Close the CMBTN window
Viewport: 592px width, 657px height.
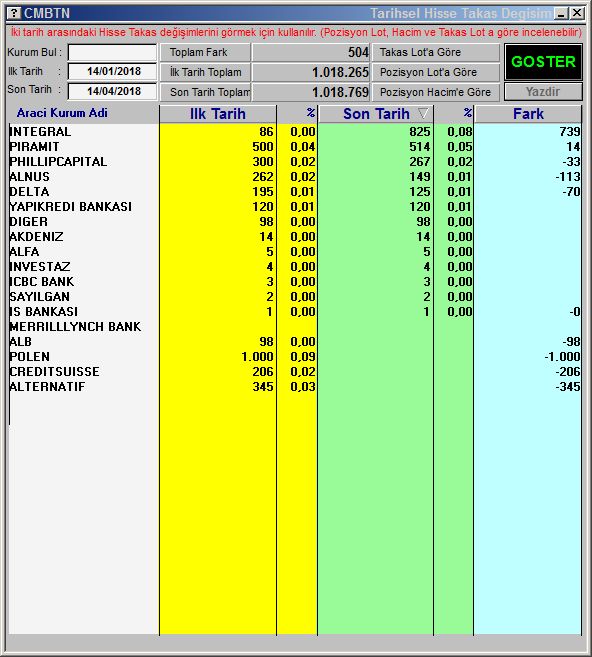577,13
